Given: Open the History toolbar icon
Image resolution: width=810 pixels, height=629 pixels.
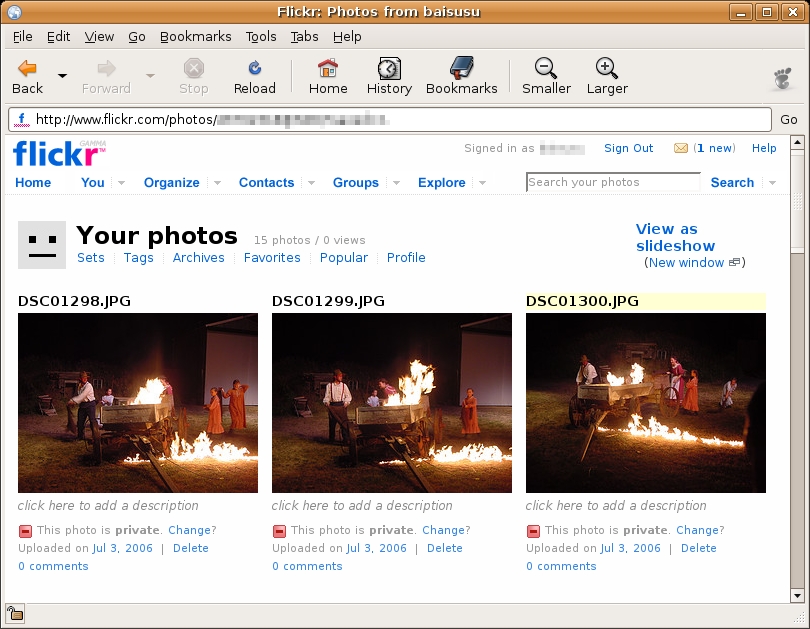Looking at the screenshot, I should 389,69.
